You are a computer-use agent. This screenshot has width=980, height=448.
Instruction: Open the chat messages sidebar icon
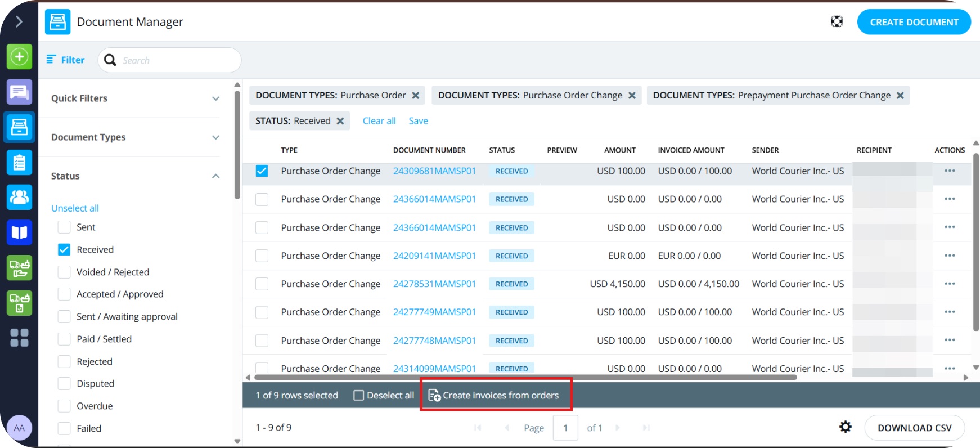tap(19, 92)
